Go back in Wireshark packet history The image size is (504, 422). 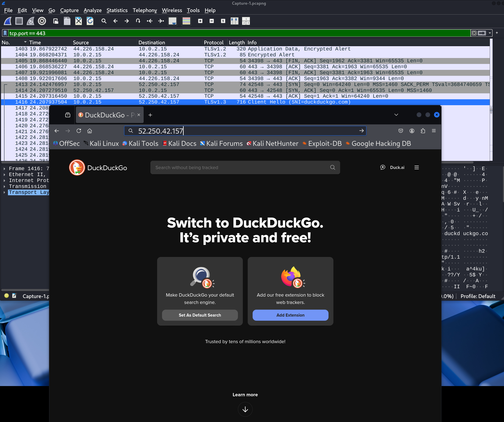[115, 21]
